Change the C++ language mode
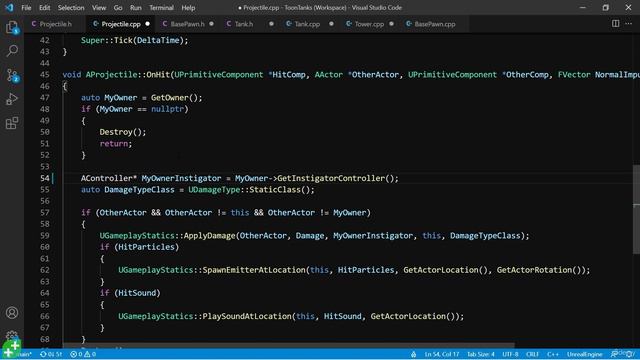This screenshot has height=360, width=640. [x=553, y=354]
